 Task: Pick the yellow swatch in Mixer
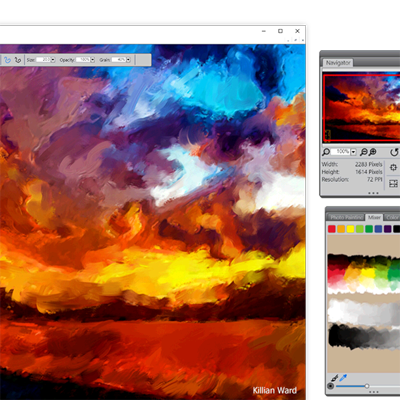pyautogui.click(x=350, y=229)
